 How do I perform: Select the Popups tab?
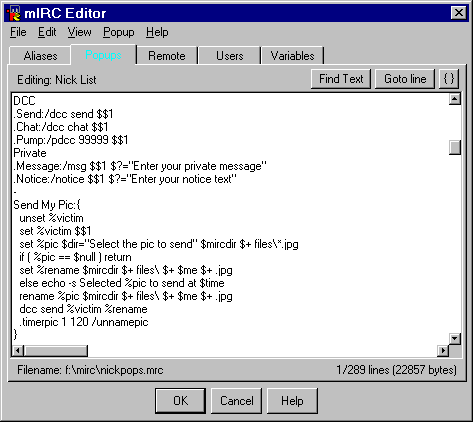pyautogui.click(x=103, y=55)
